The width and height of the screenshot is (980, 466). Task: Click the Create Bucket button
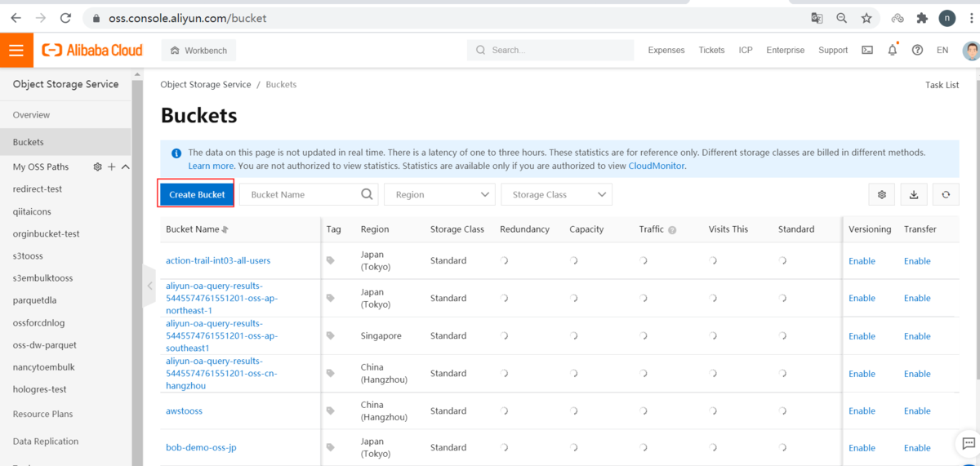tap(197, 194)
